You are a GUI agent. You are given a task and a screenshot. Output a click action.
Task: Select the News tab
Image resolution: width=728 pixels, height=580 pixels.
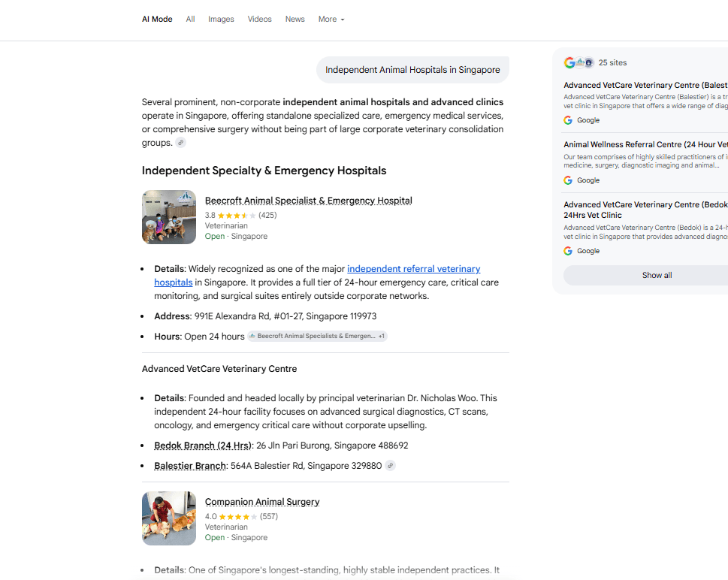295,19
